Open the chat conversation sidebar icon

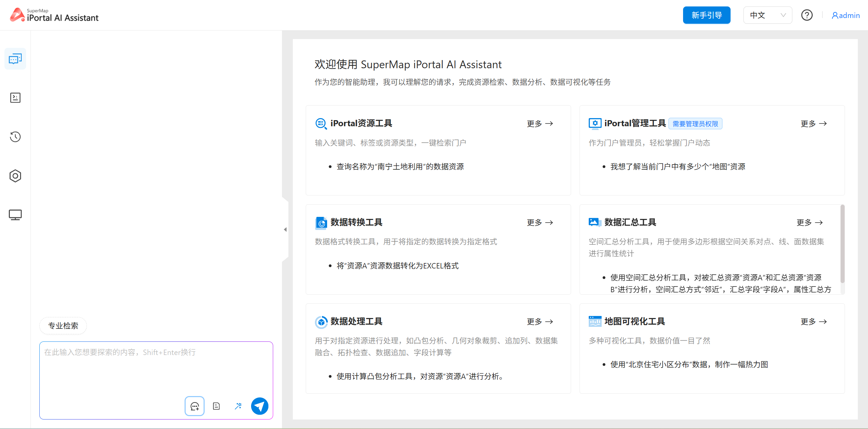pos(15,59)
